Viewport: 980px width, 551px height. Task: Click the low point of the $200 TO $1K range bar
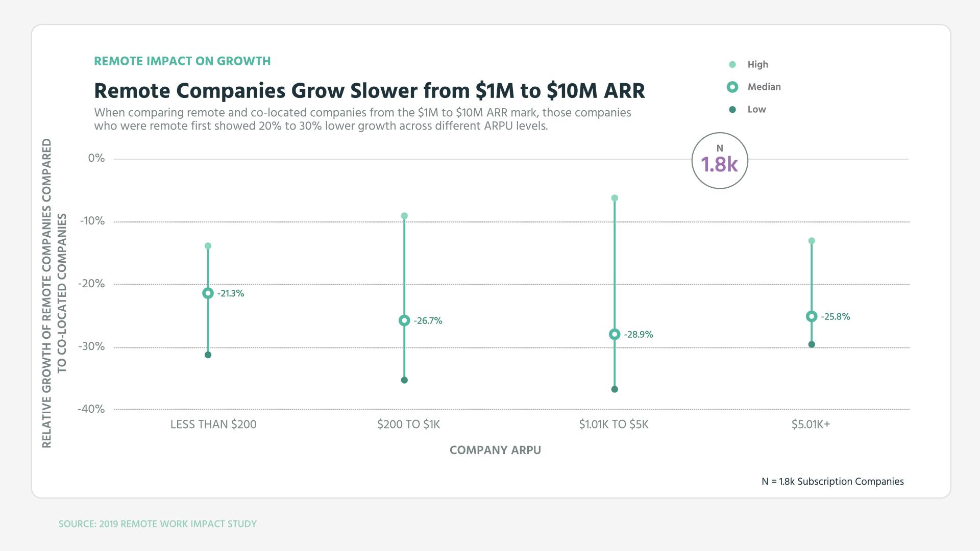pos(404,380)
